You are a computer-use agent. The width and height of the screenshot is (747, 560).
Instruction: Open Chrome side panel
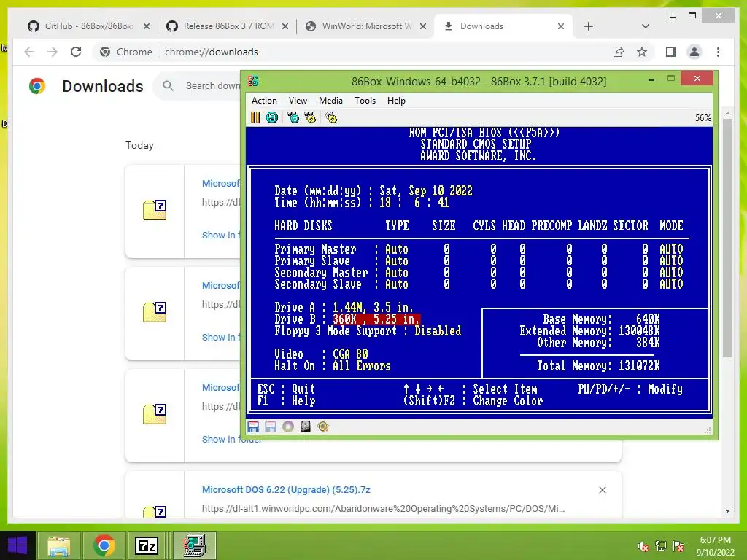(x=671, y=52)
